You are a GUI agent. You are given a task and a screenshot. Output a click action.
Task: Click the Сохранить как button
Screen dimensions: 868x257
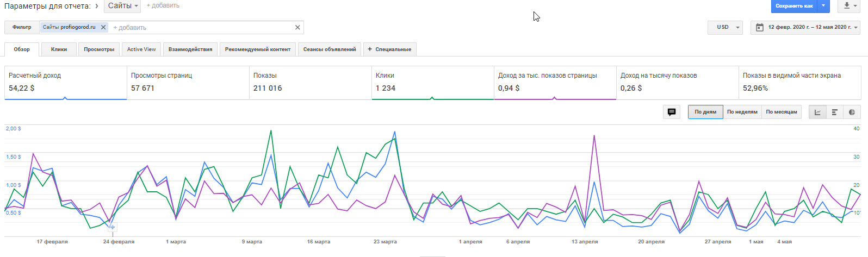click(794, 6)
